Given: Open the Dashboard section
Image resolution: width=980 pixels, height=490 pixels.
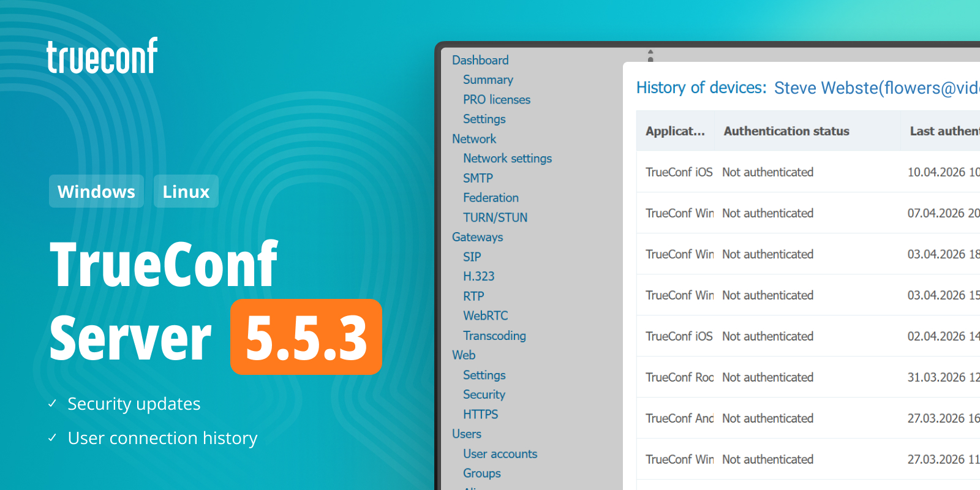Looking at the screenshot, I should (480, 60).
